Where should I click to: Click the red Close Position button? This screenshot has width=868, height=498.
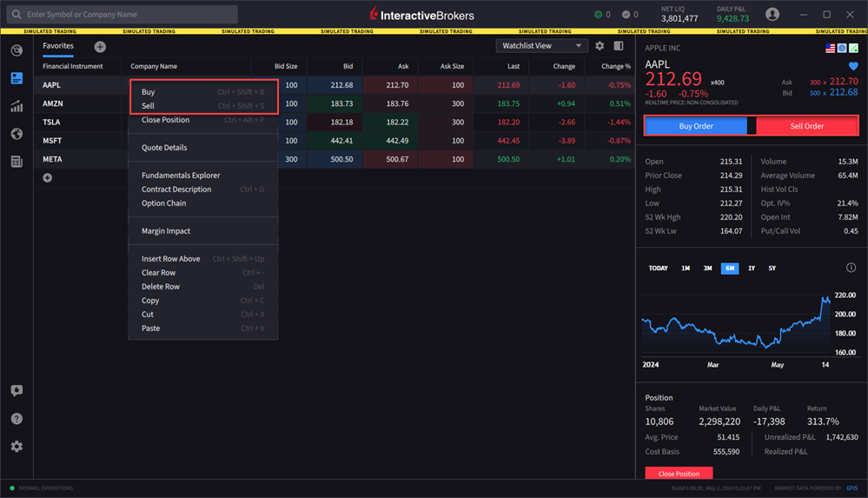pyautogui.click(x=679, y=473)
